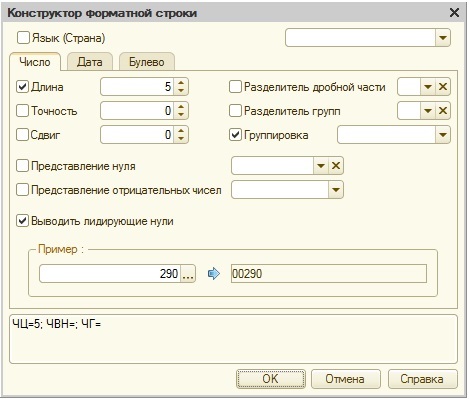Expand the Группировка dropdown list
469x399 pixels.
coord(443,135)
